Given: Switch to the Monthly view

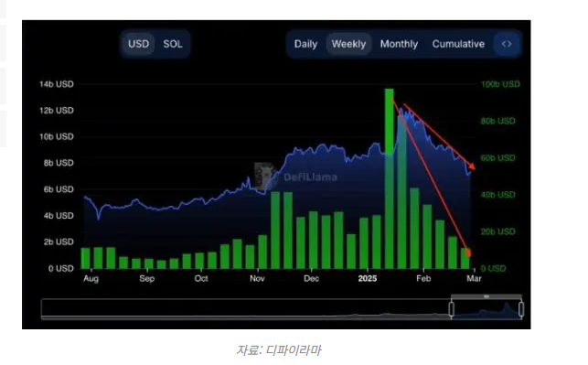Looking at the screenshot, I should [x=399, y=44].
